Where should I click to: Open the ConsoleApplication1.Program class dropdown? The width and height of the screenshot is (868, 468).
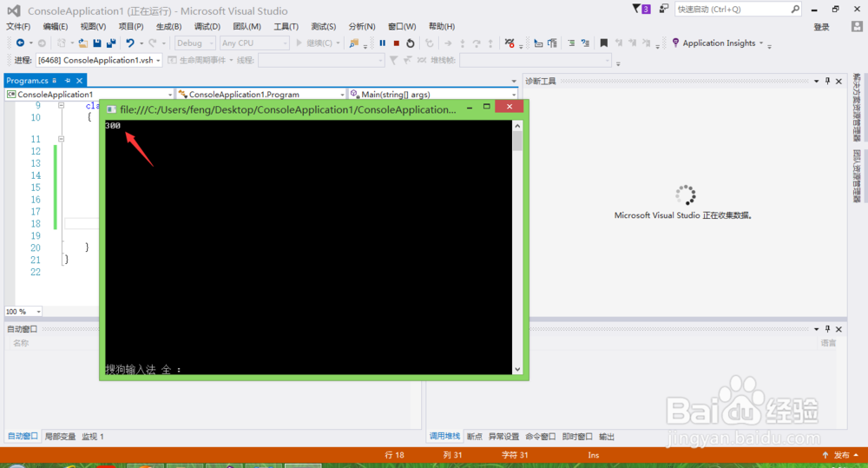click(x=260, y=94)
